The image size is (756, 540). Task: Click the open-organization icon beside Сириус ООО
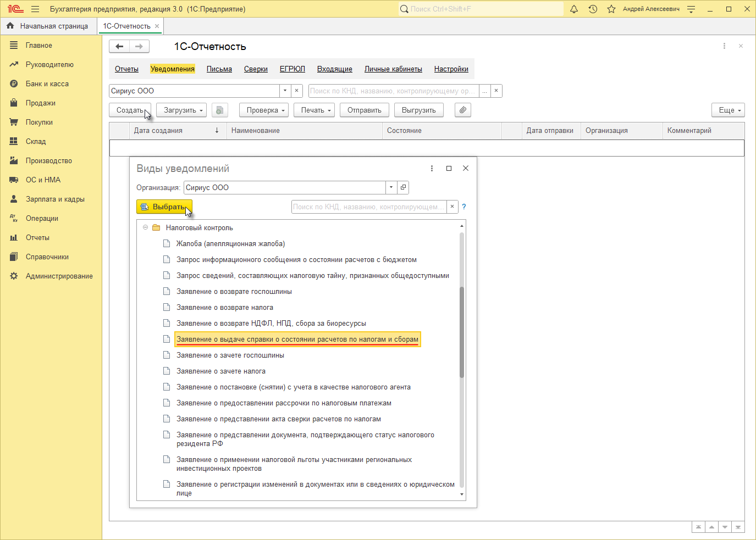[x=403, y=187]
